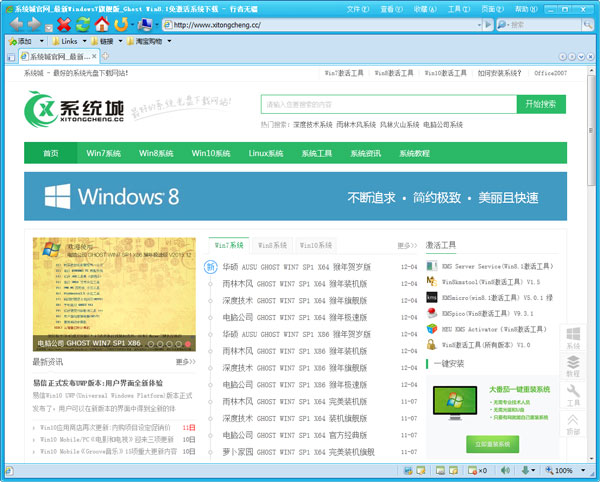The height and width of the screenshot is (482, 600).
Task: Click the Win8激活工具 padlock icon
Action: 432,344
